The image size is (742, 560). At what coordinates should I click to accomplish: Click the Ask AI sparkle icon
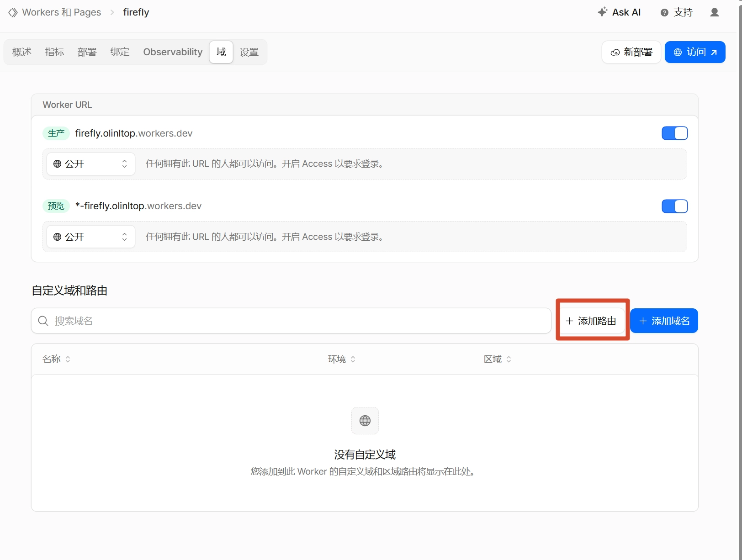603,12
